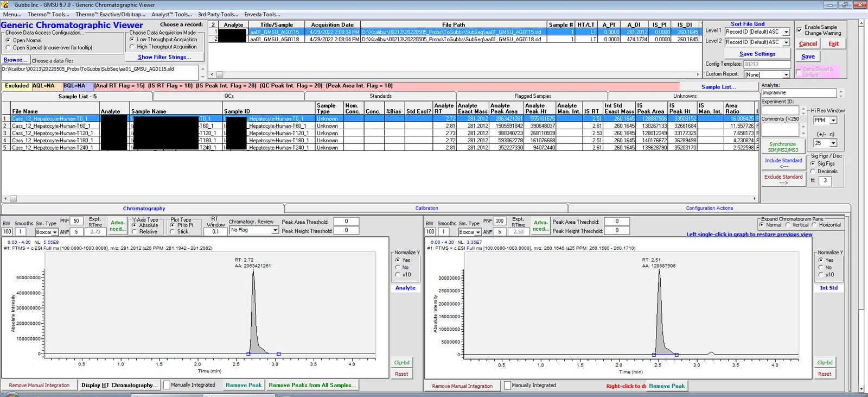Click the Browse... button
This screenshot has height=397, width=868.
point(15,60)
